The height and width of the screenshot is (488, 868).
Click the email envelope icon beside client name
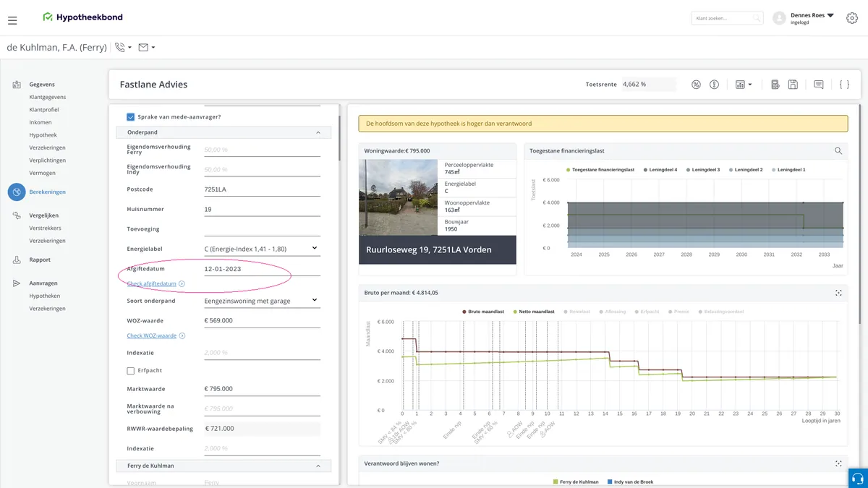143,48
